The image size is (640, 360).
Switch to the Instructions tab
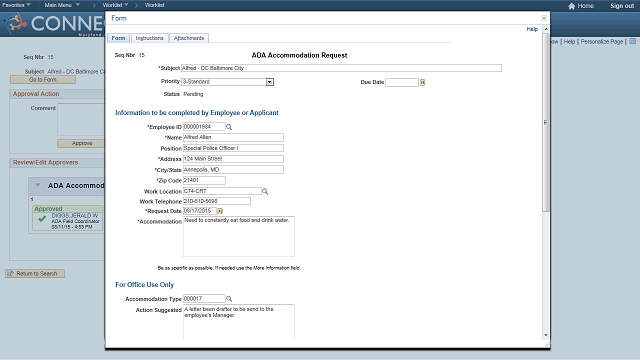click(149, 38)
